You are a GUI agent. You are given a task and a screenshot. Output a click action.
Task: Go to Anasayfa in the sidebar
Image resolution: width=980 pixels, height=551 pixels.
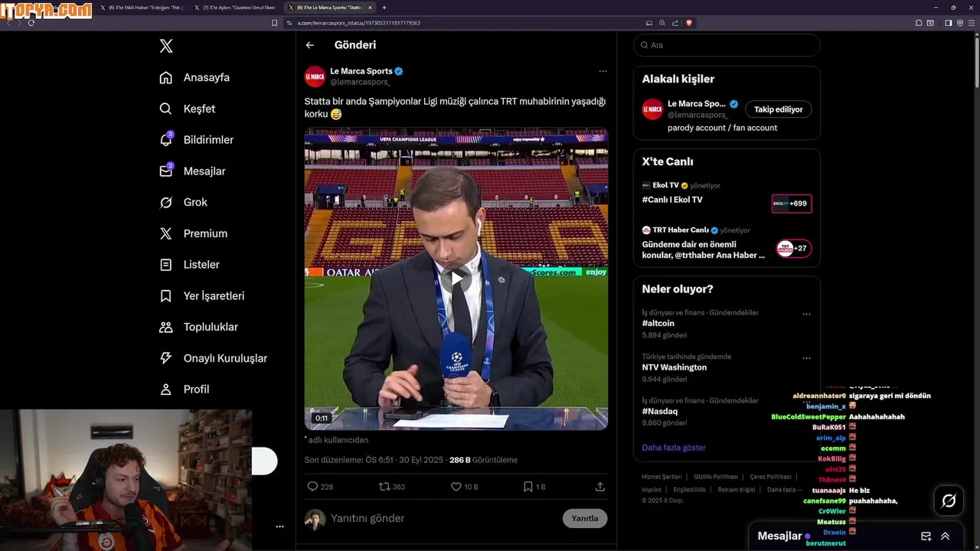click(194, 77)
